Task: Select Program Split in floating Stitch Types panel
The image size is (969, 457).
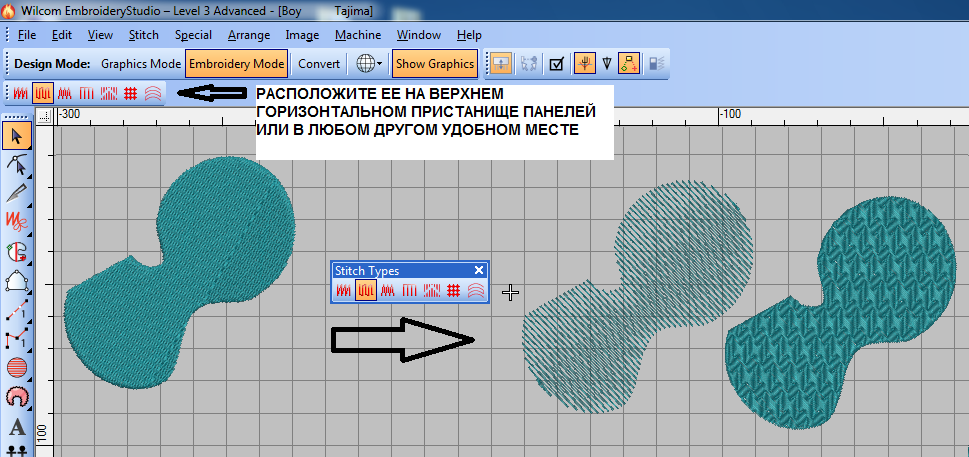Action: point(431,290)
